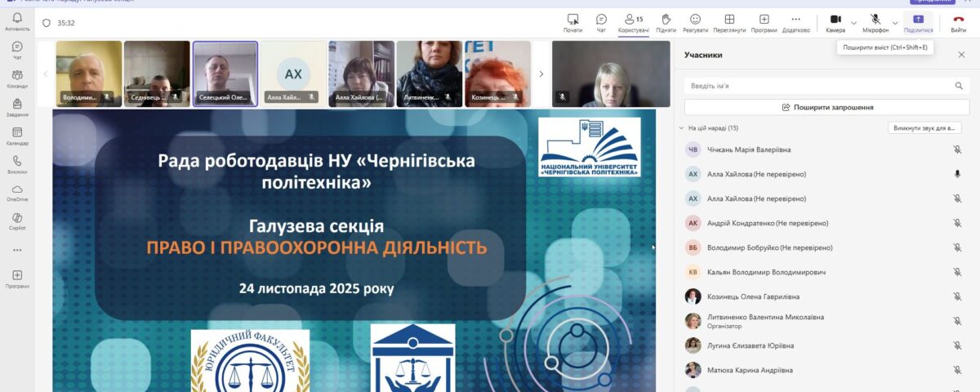Click the Raise hand (Підняти) icon

[x=666, y=20]
